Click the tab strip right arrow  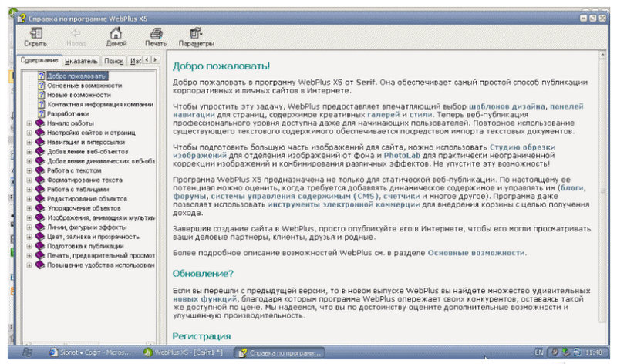(x=156, y=59)
